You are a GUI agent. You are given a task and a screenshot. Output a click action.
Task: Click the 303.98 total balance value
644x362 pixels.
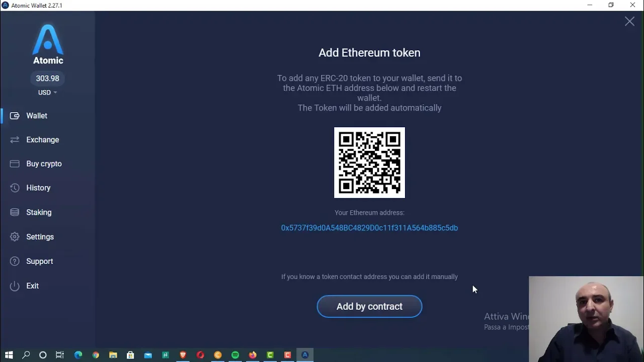[48, 78]
